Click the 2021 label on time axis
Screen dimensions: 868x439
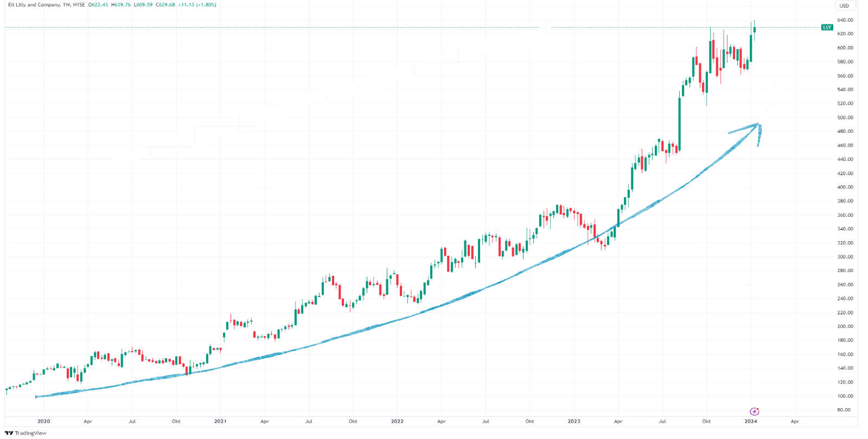click(220, 421)
